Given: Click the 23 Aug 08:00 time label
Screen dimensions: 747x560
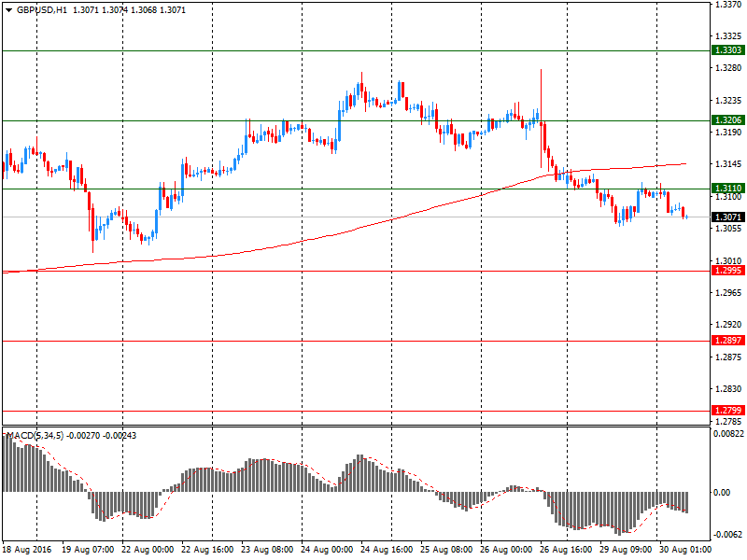Looking at the screenshot, I should tap(267, 550).
